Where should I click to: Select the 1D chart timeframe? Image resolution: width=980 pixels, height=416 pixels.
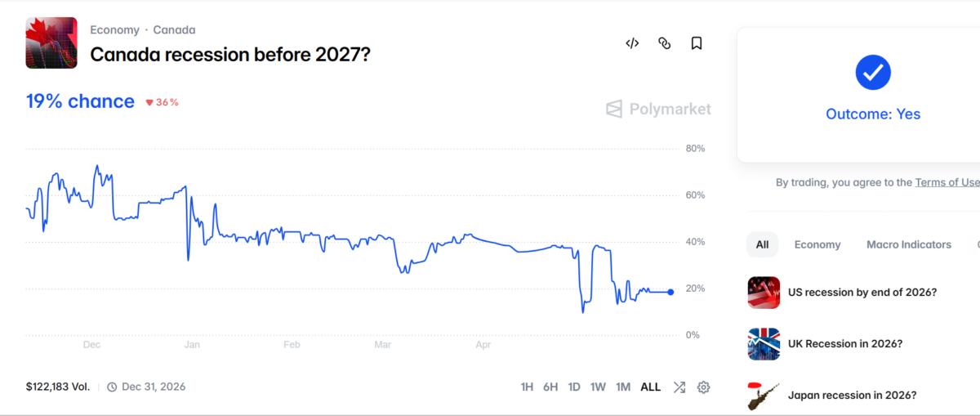tap(574, 387)
